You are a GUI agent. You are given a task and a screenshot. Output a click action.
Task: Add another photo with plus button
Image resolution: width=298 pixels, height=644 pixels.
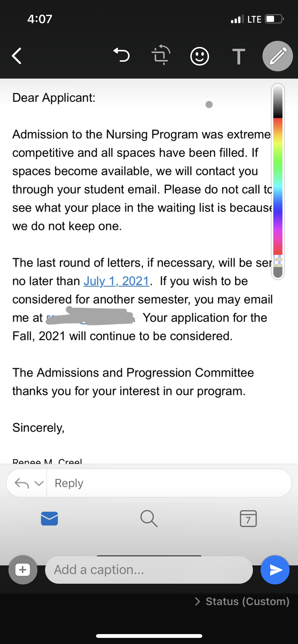click(x=23, y=570)
